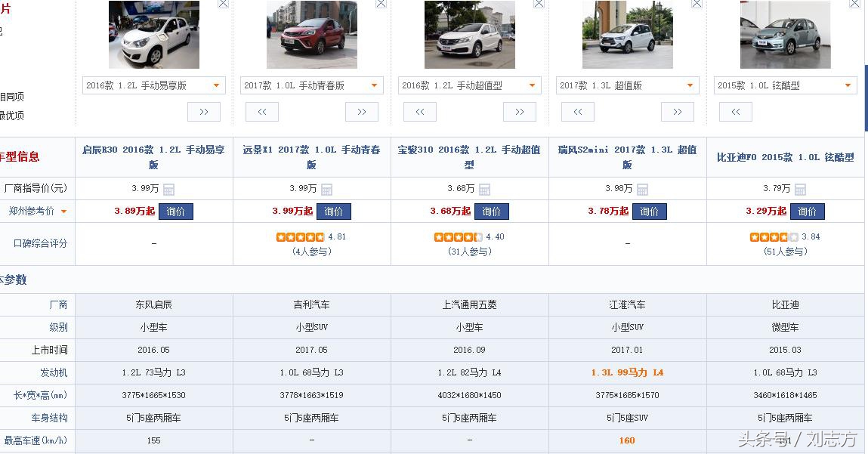Select the 2017.01 launch date cell
Viewport: 868px width, 454px height.
(x=627, y=350)
